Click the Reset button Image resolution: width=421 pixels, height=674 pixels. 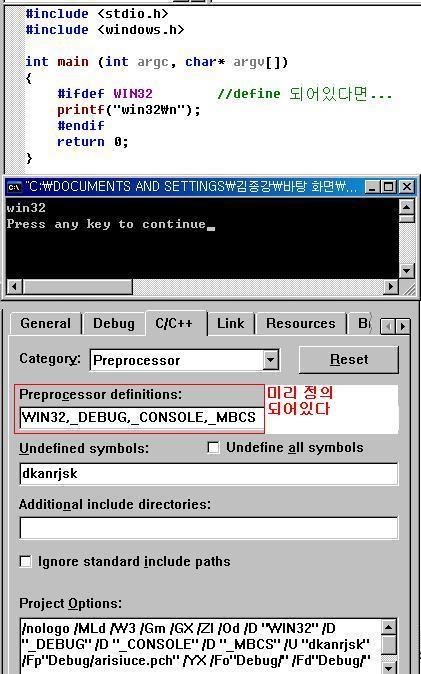[x=349, y=360]
